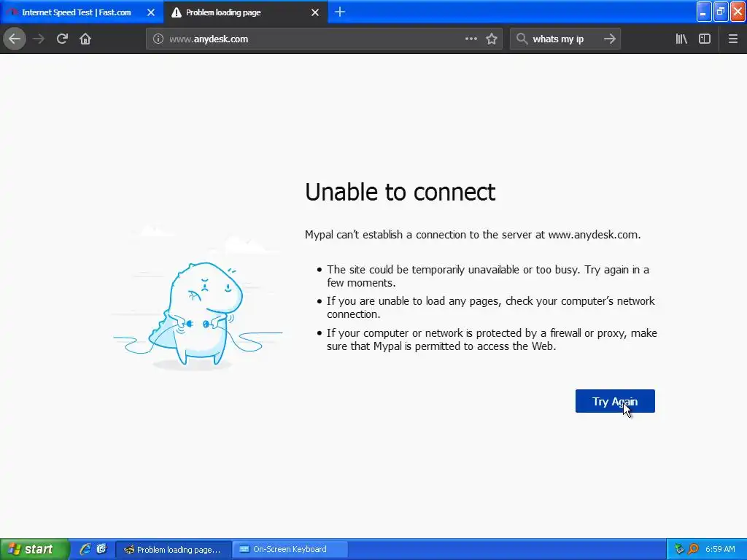Activate Problem loading page taskbar button
The height and width of the screenshot is (560, 747).
(x=174, y=550)
